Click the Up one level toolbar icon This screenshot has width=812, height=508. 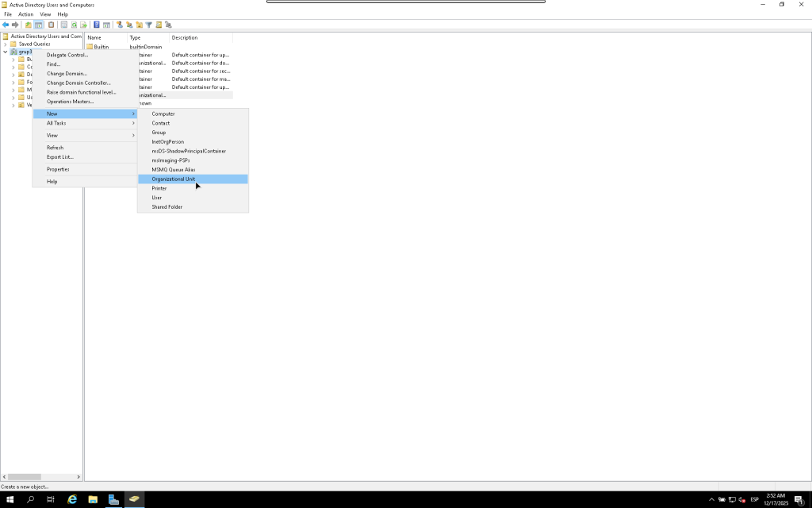29,25
